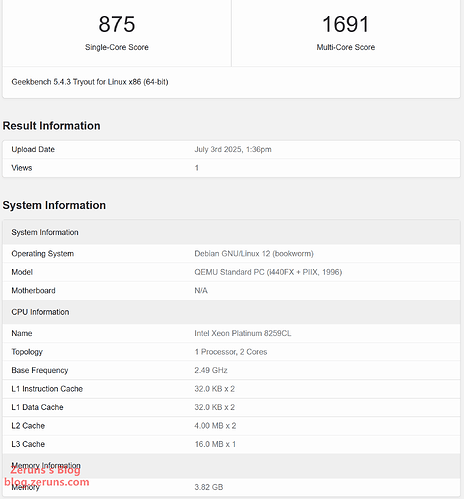Click the System Information page heading

(x=54, y=205)
